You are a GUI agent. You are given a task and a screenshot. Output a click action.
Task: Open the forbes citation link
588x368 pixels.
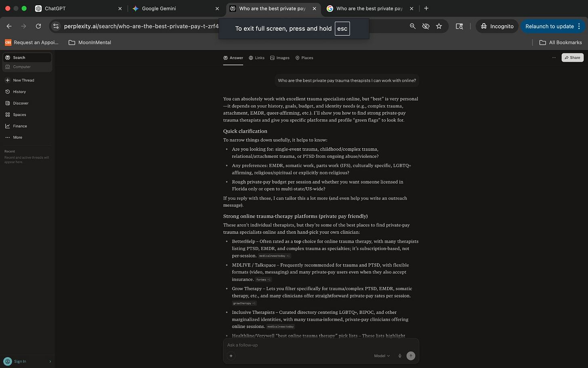pyautogui.click(x=264, y=279)
